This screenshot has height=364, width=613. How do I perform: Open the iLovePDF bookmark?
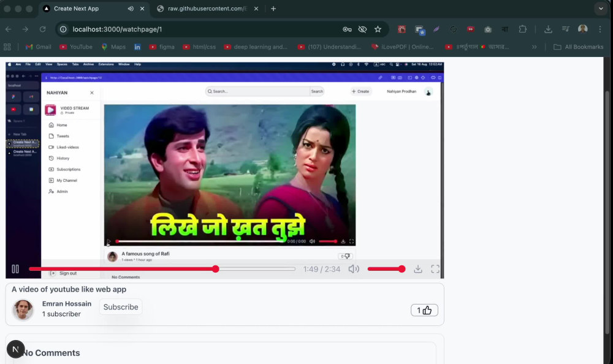click(402, 47)
